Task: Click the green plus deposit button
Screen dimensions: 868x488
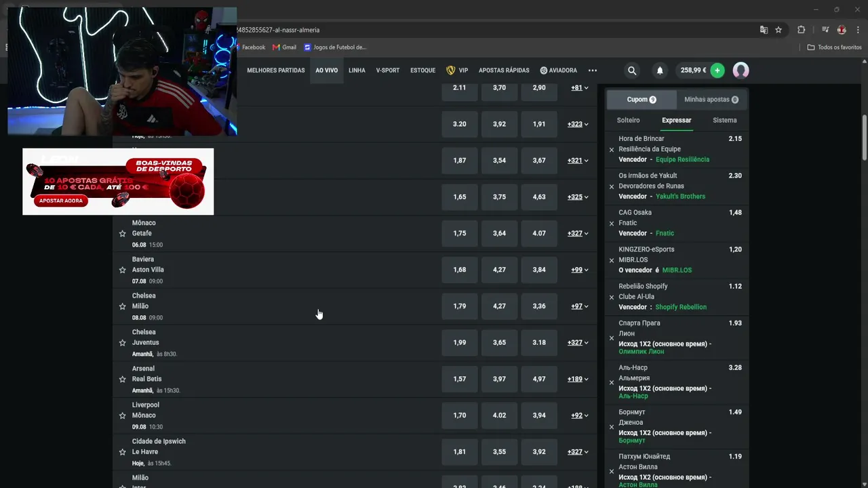Action: pos(717,70)
